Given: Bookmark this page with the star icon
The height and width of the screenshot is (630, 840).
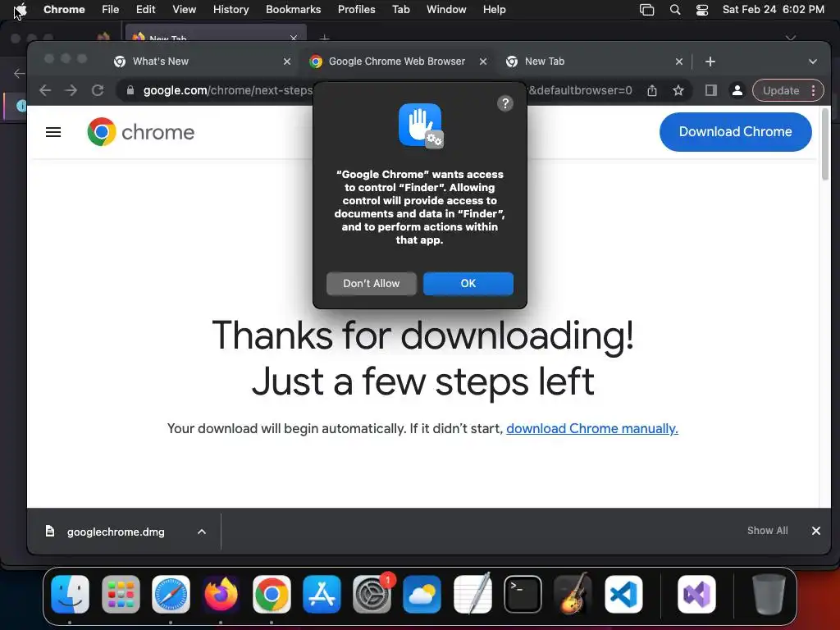Looking at the screenshot, I should (x=678, y=90).
